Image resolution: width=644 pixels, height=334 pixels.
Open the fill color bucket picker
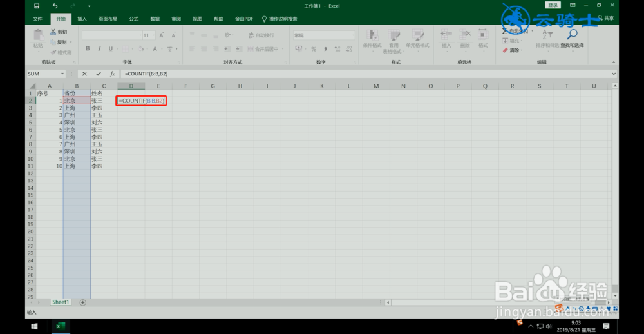coord(141,48)
